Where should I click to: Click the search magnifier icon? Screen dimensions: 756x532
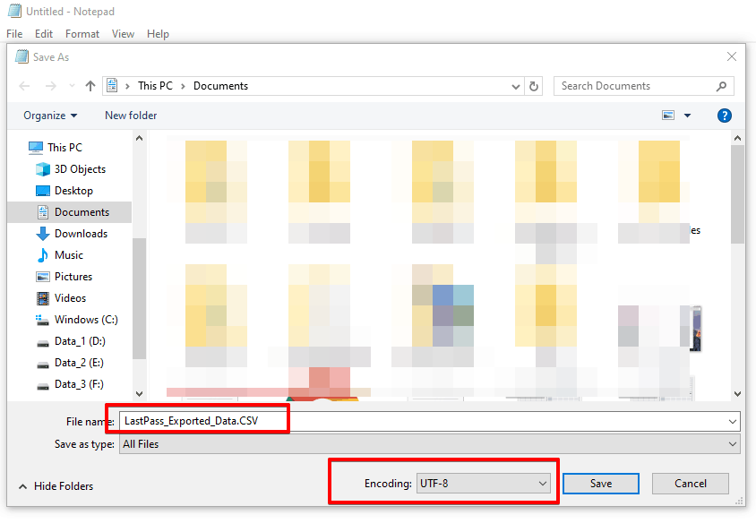click(721, 86)
